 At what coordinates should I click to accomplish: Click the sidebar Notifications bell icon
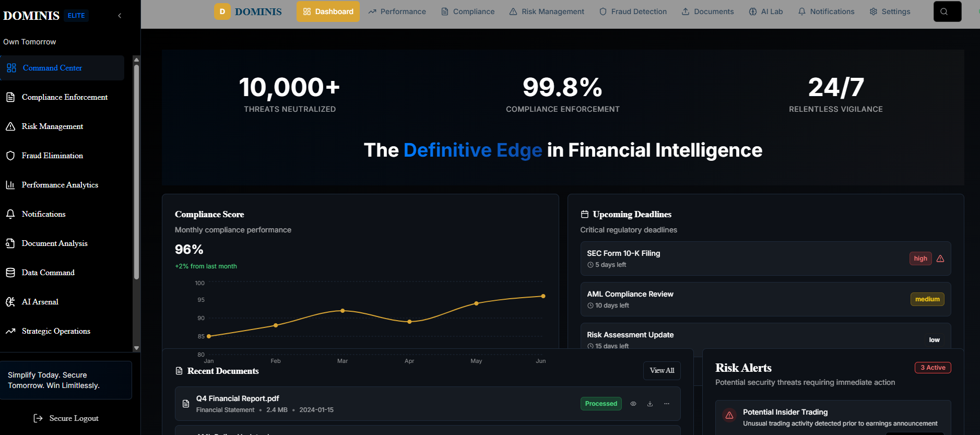pyautogui.click(x=10, y=214)
